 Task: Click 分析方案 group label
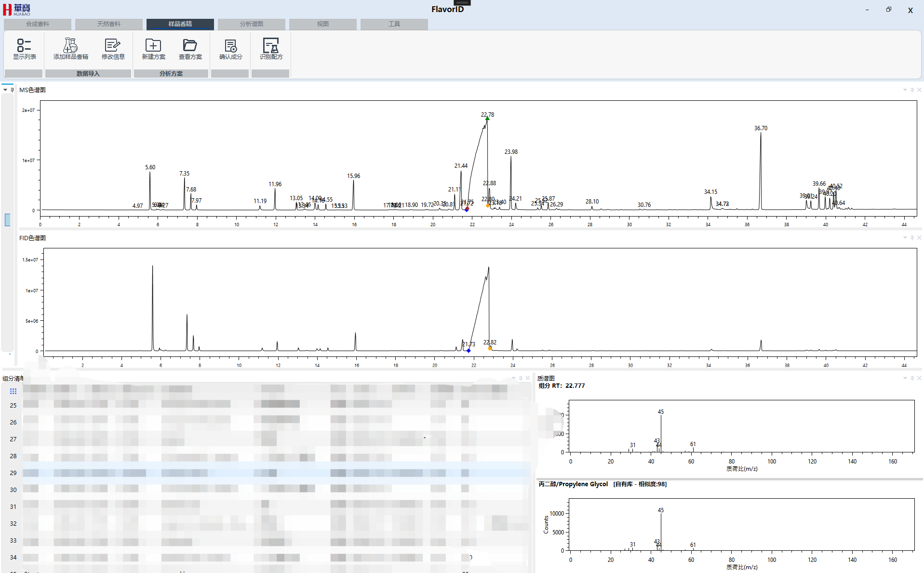tap(171, 74)
